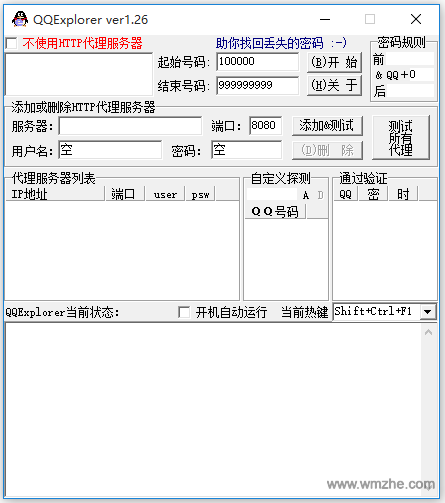This screenshot has height=503, width=445.
Task: Click the 后 password suffix field
Action: [x=409, y=91]
